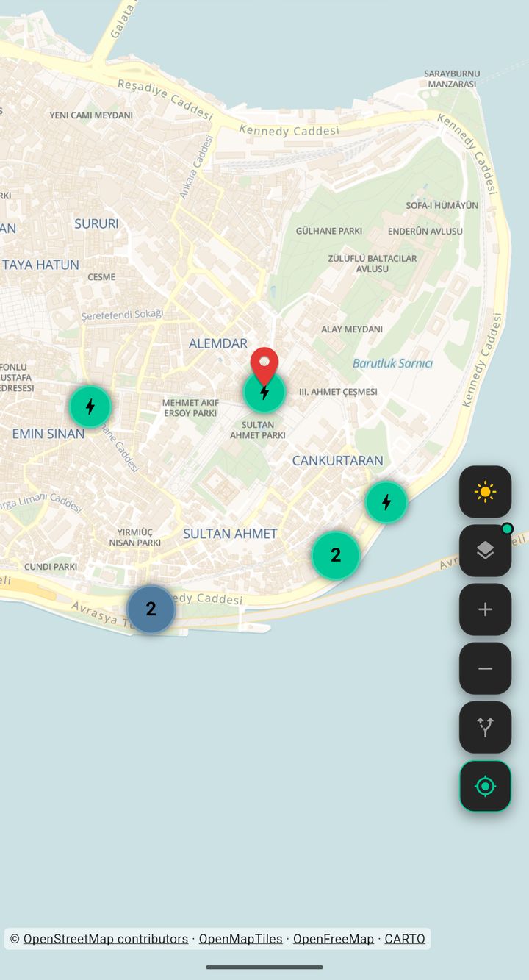The image size is (529, 980).
Task: Click the GÜLHANE PARKI label
Action: pos(329,231)
